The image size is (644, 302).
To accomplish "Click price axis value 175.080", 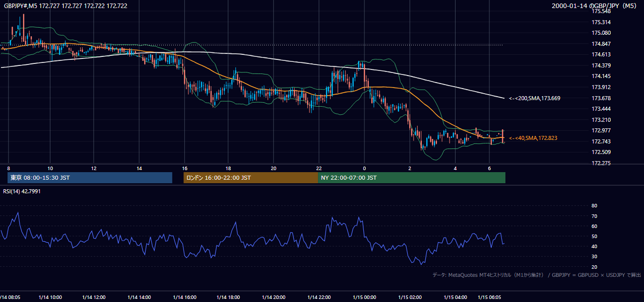I will pos(601,33).
